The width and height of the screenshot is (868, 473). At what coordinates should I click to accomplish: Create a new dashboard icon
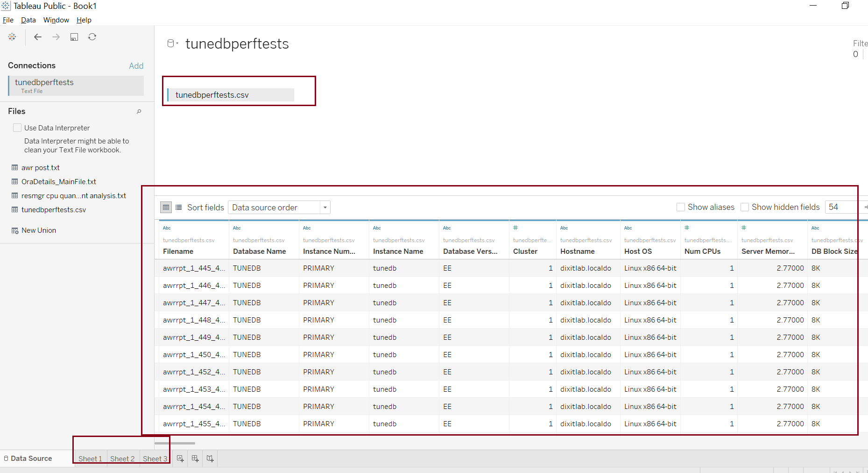coord(195,459)
